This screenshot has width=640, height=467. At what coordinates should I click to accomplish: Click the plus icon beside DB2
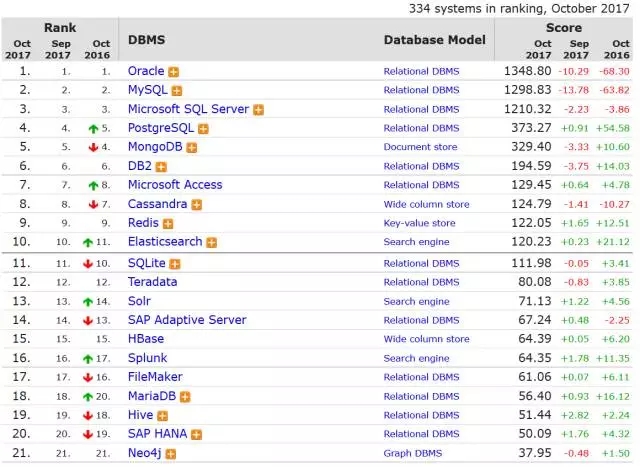[x=161, y=167]
